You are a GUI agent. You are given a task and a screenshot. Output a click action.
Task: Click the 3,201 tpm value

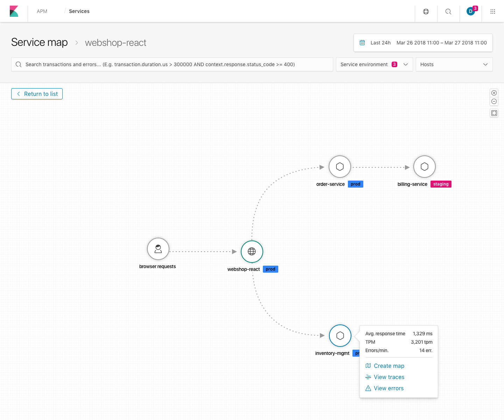click(x=422, y=342)
